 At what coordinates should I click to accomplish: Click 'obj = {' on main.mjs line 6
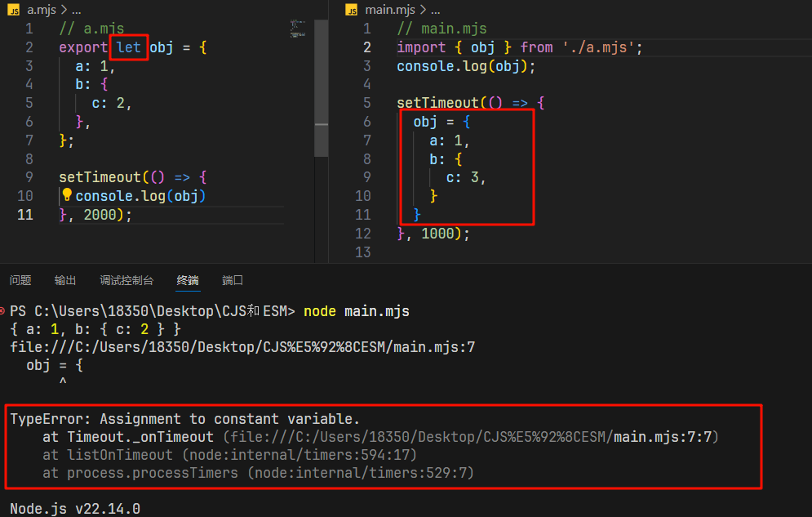[x=441, y=122]
